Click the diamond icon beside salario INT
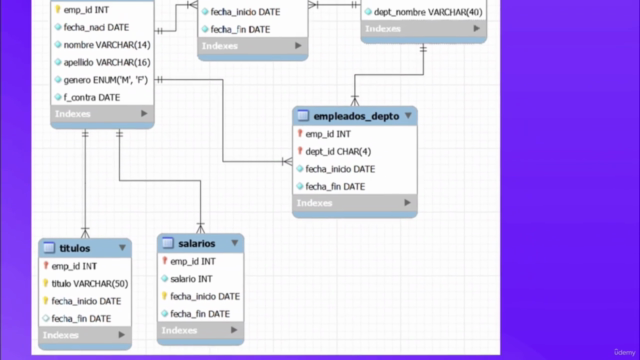The height and width of the screenshot is (360, 640). (x=164, y=278)
